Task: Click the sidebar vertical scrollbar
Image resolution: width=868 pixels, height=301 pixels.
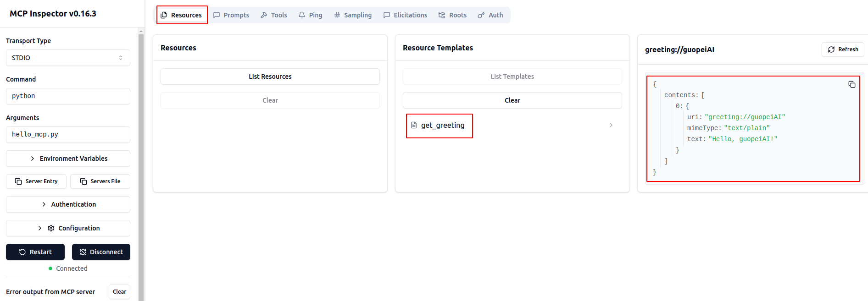Action: coord(141,167)
